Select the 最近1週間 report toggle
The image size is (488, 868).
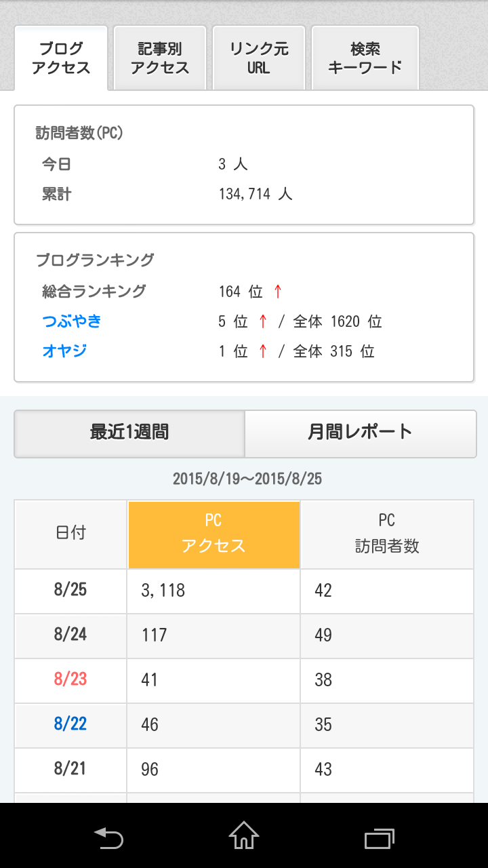tap(129, 433)
